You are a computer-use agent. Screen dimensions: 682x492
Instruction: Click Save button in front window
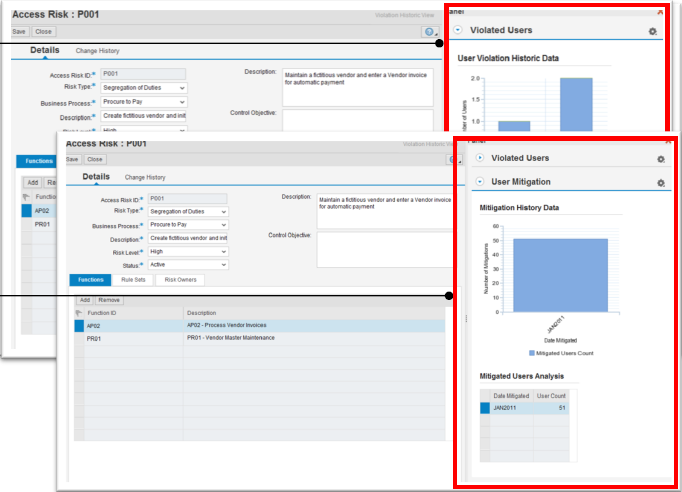tap(72, 160)
